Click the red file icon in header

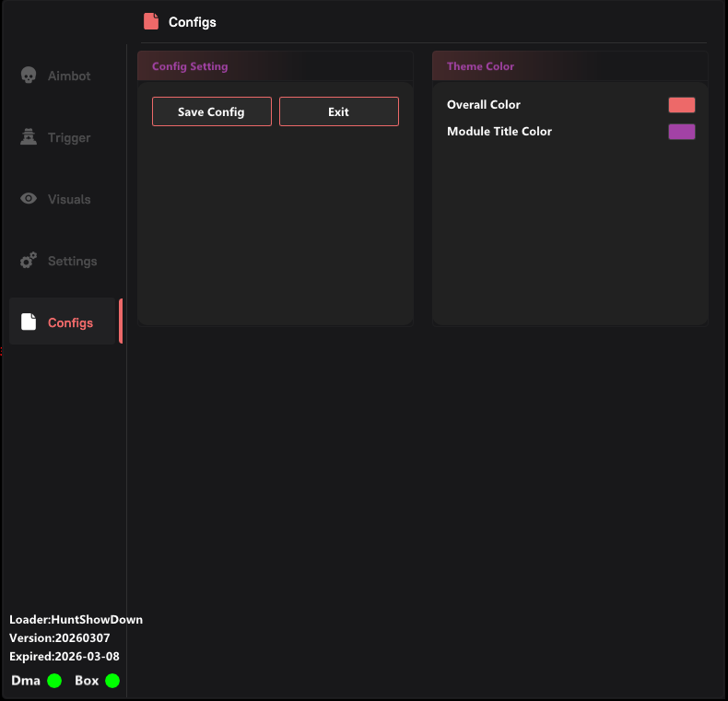(151, 21)
